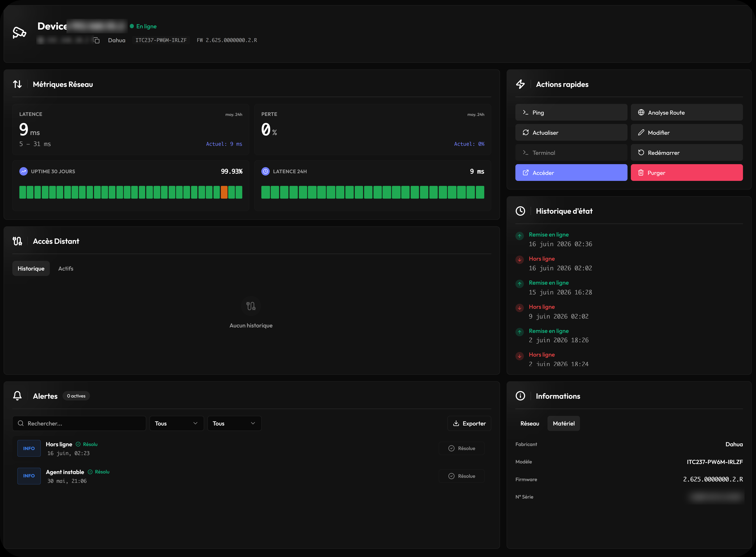Viewport: 756px width, 557px height.
Task: Open the Terminal action
Action: click(571, 153)
